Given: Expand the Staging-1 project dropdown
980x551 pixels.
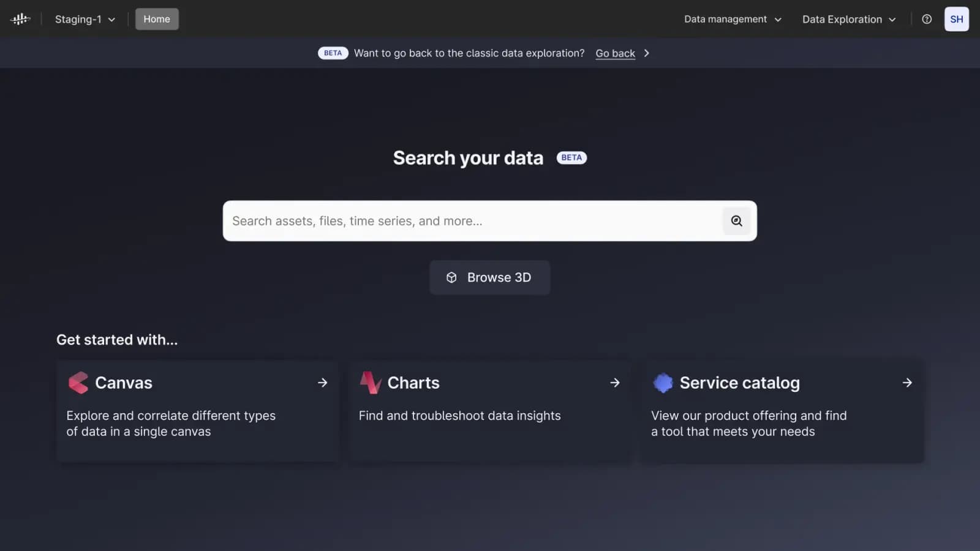Looking at the screenshot, I should 85,19.
